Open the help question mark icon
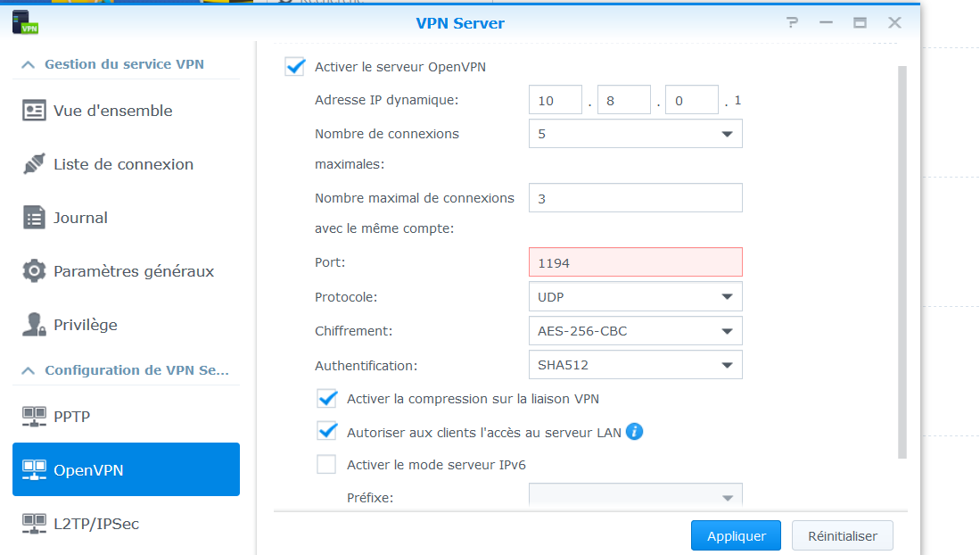Screen dimensions: 980x555 tap(792, 23)
